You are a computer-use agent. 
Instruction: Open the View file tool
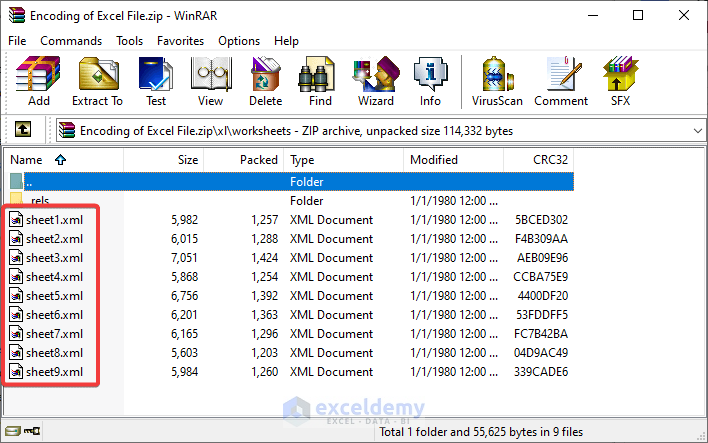[x=210, y=74]
